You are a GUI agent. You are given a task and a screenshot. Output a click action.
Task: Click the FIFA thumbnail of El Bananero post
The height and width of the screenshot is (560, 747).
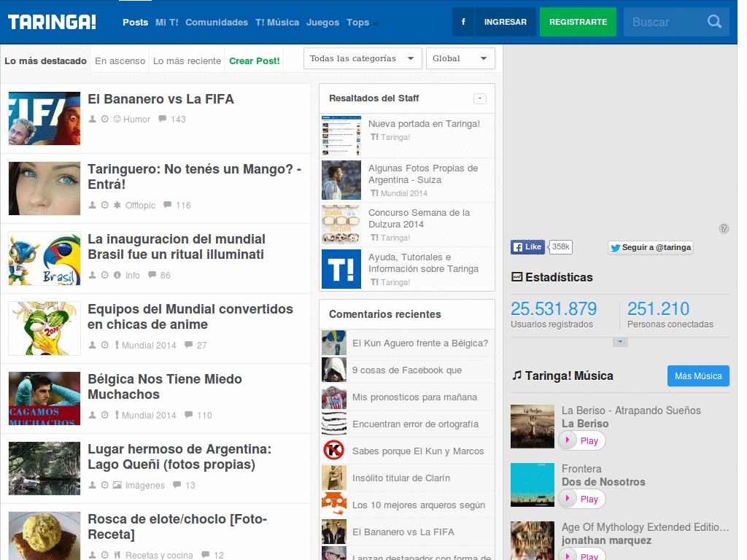click(x=44, y=119)
